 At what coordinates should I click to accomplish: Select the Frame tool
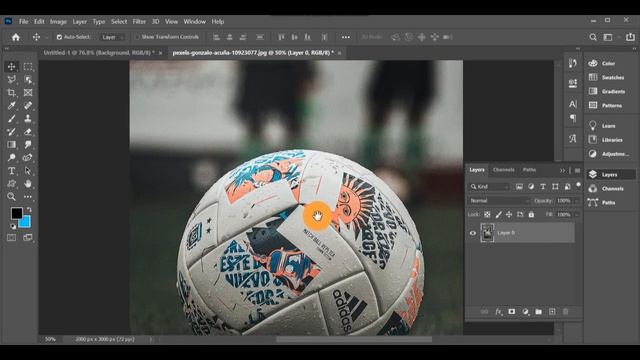[x=28, y=93]
